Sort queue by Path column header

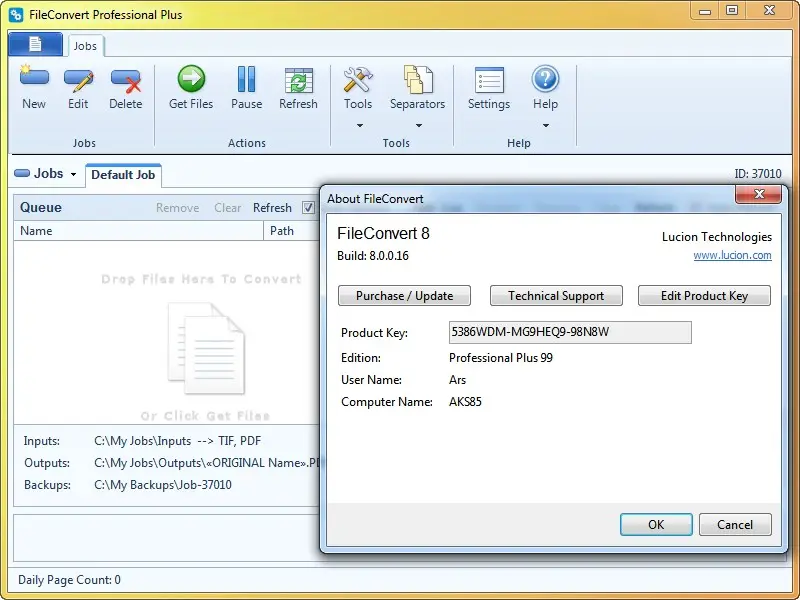pyautogui.click(x=291, y=231)
